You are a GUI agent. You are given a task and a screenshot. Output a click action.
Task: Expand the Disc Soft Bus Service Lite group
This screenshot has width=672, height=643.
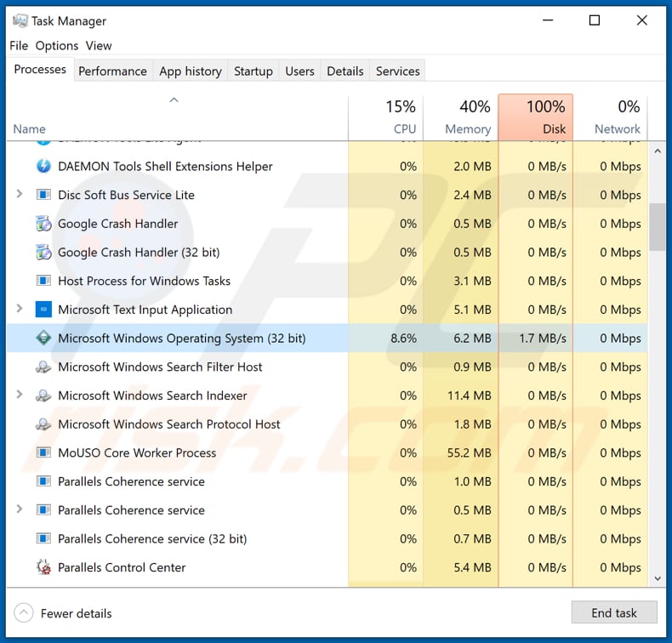pos(20,194)
